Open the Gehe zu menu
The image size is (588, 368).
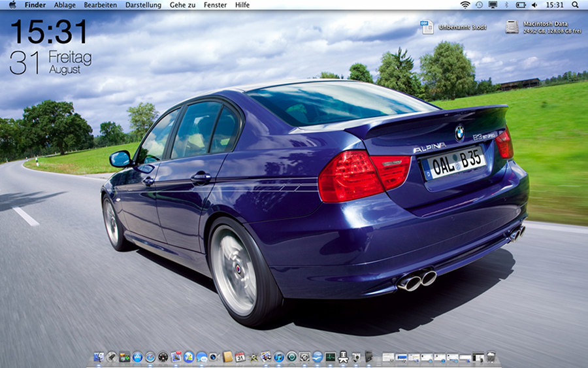coord(182,5)
